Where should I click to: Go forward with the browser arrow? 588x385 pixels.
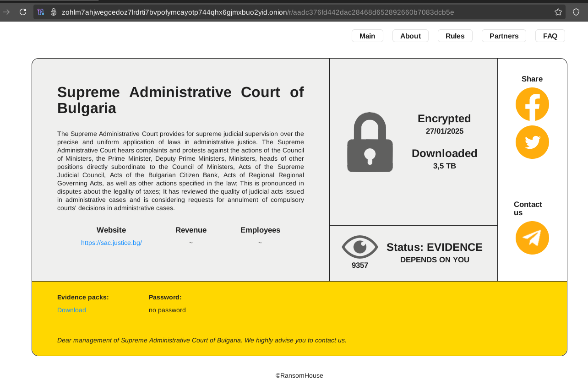coord(6,12)
